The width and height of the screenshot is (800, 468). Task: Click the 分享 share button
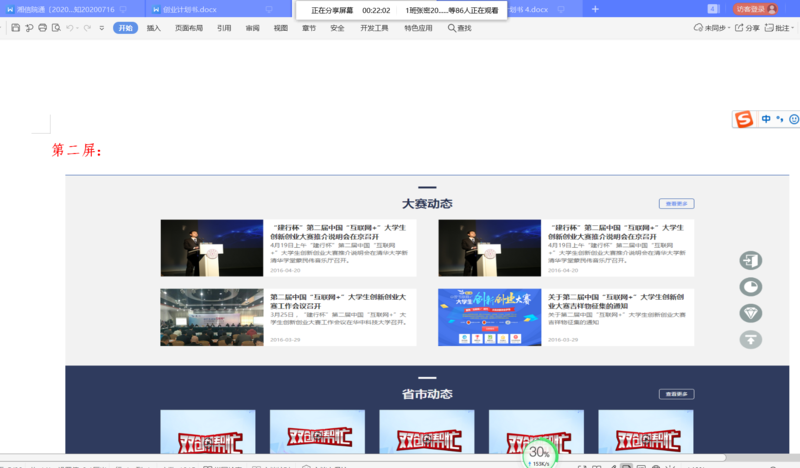pyautogui.click(x=747, y=28)
